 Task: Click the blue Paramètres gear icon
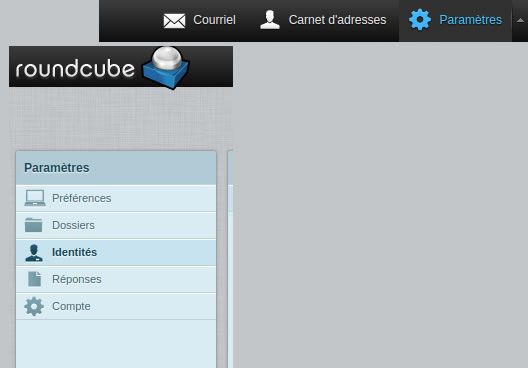tap(420, 20)
